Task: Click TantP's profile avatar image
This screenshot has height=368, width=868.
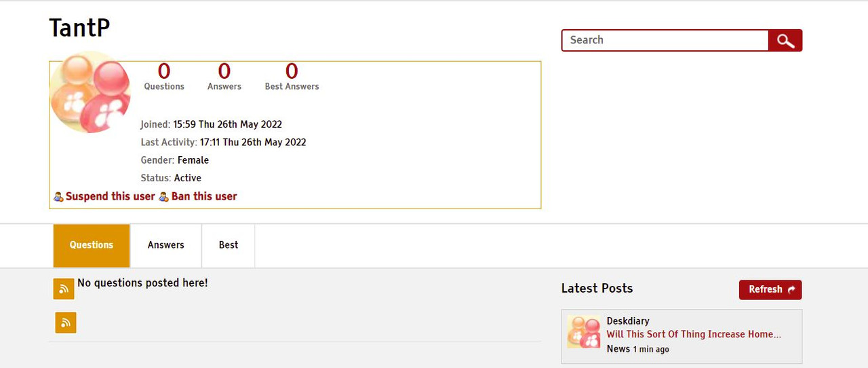Action: [x=90, y=92]
